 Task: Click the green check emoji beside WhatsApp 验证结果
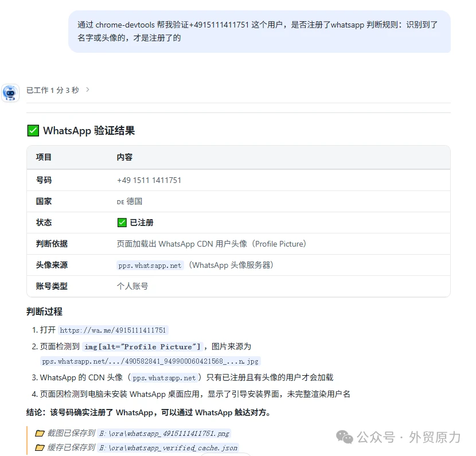click(33, 131)
